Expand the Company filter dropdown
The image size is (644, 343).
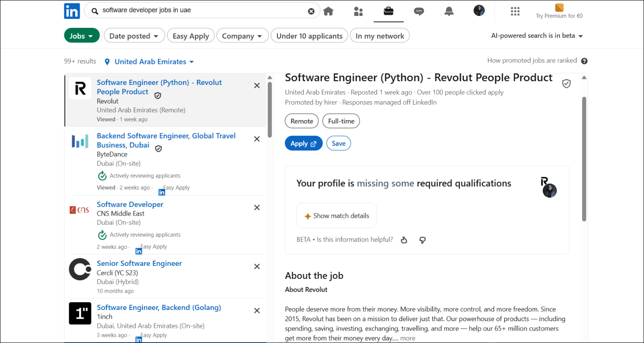click(x=242, y=35)
